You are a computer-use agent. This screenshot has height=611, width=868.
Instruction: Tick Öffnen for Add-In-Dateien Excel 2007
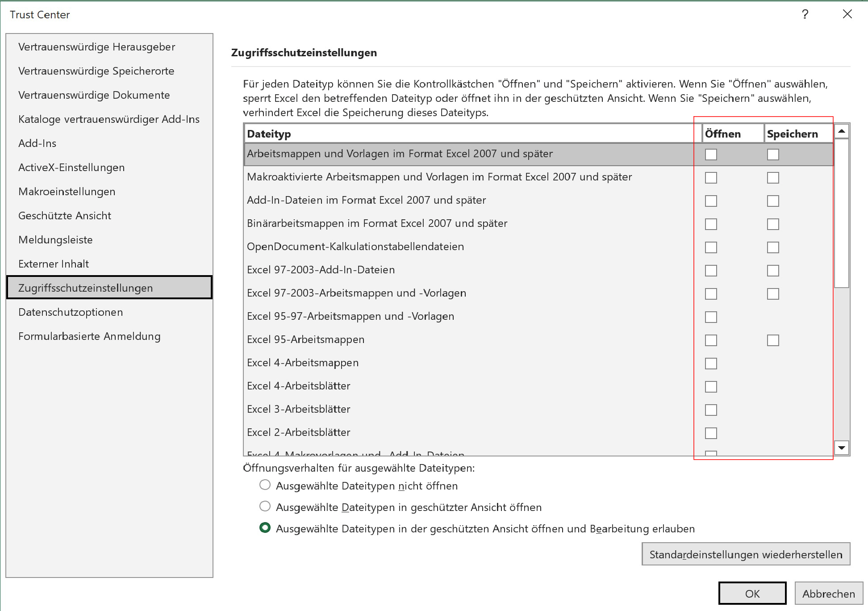coord(711,201)
